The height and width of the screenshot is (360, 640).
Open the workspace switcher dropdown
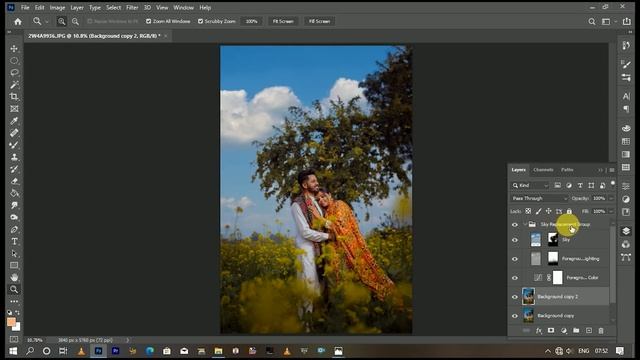608,21
